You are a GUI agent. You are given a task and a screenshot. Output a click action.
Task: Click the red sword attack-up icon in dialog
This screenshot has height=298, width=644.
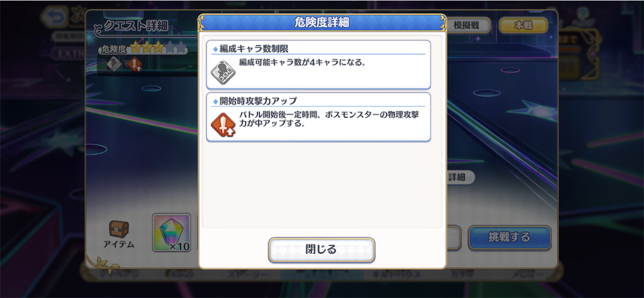(x=223, y=124)
